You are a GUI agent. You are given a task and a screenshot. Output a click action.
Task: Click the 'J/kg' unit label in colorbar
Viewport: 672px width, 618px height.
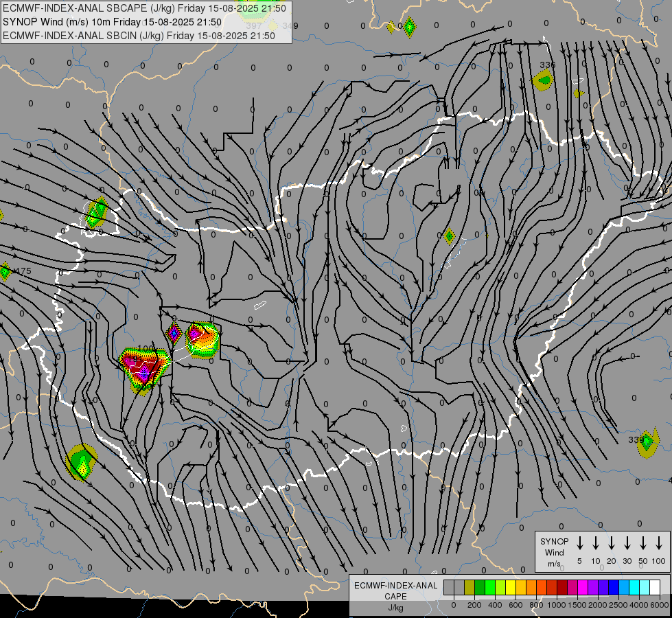[395, 608]
